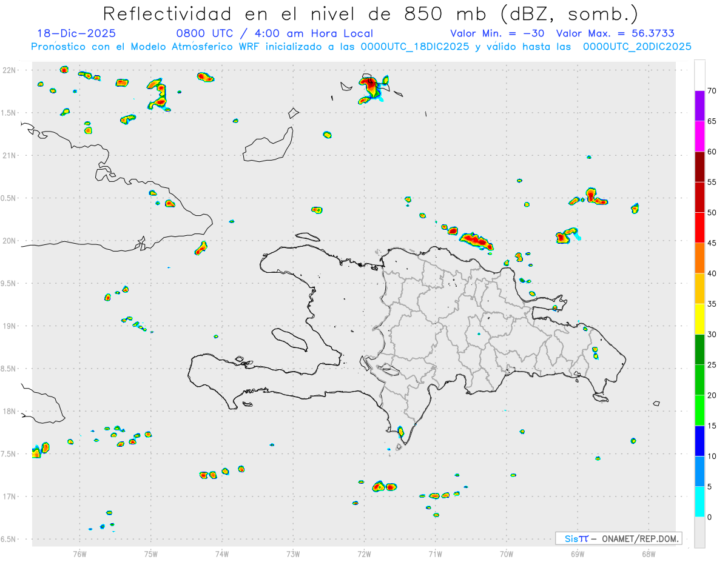Click the time text "0800 UTC / 4:00 am Hora Local"
The width and height of the screenshot is (728, 562).
[275, 33]
